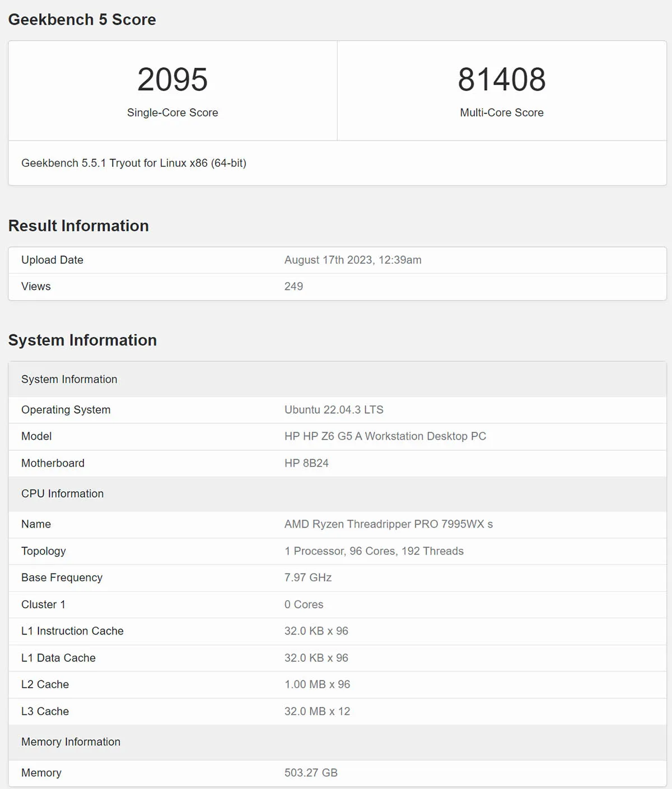
Task: Click the Views count 249
Action: point(293,286)
